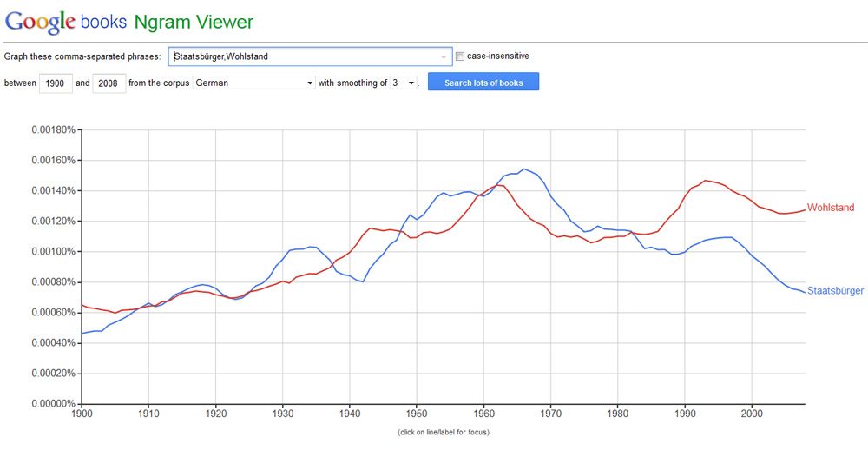This screenshot has width=868, height=457.
Task: Enable the case-insensitive checkbox
Action: pos(460,56)
